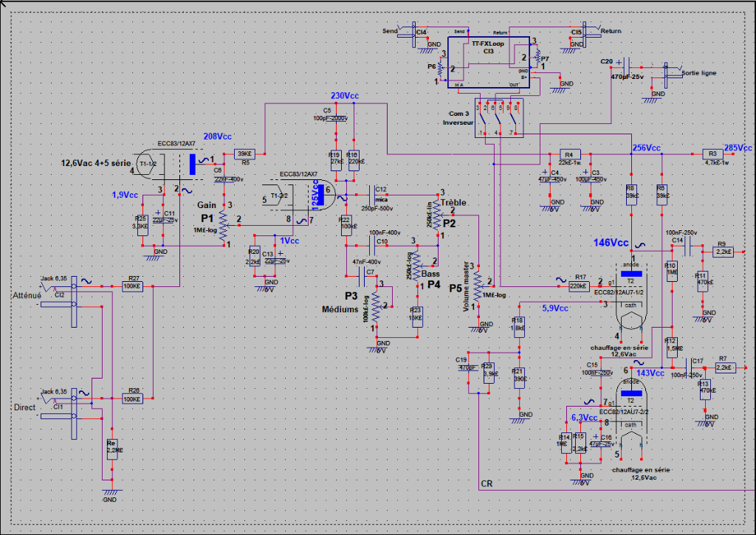Click the Médiums potentiometer P3
756x535 pixels.
point(375,304)
